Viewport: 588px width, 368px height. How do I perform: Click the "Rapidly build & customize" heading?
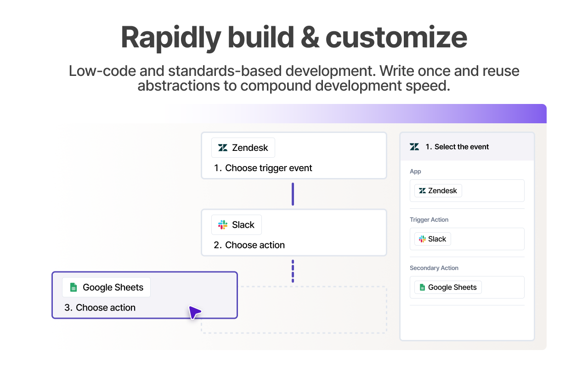pos(294,37)
